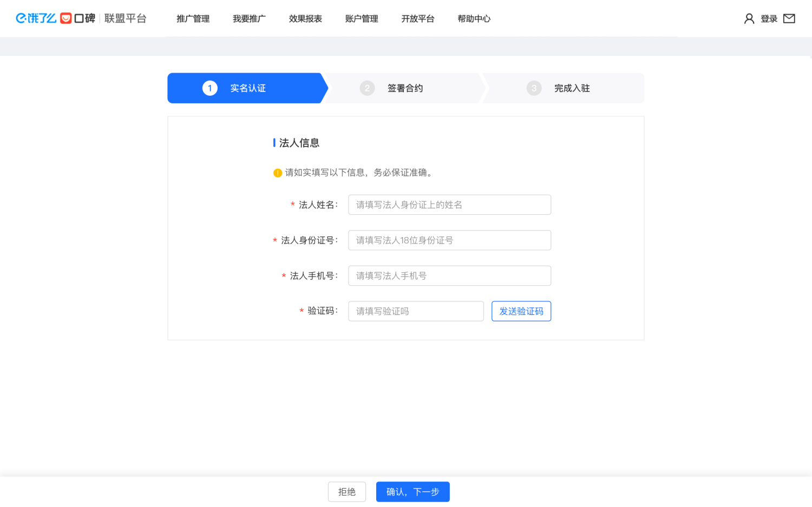Viewport: 812px width, 507px height.
Task: Click the 发送验证码 button
Action: (521, 311)
